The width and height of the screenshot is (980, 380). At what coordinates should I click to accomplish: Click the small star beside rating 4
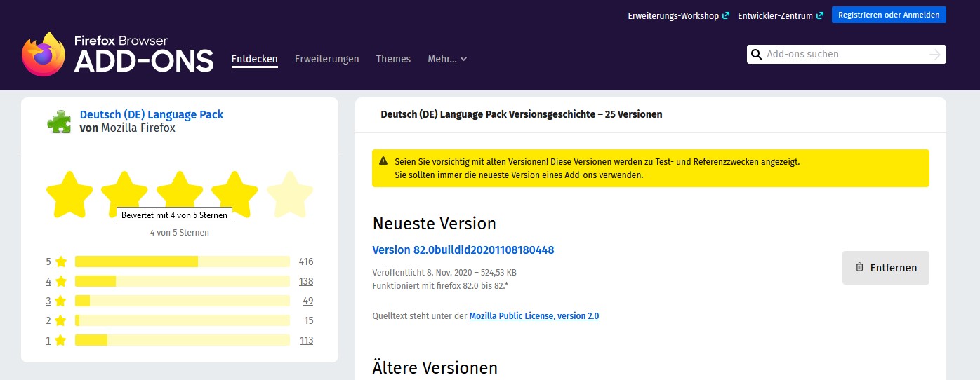click(x=61, y=281)
